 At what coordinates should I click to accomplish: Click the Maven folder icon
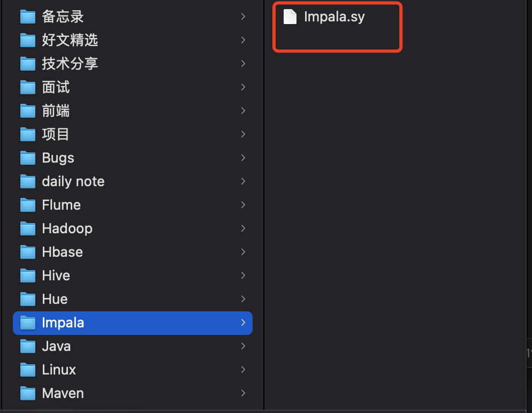27,393
